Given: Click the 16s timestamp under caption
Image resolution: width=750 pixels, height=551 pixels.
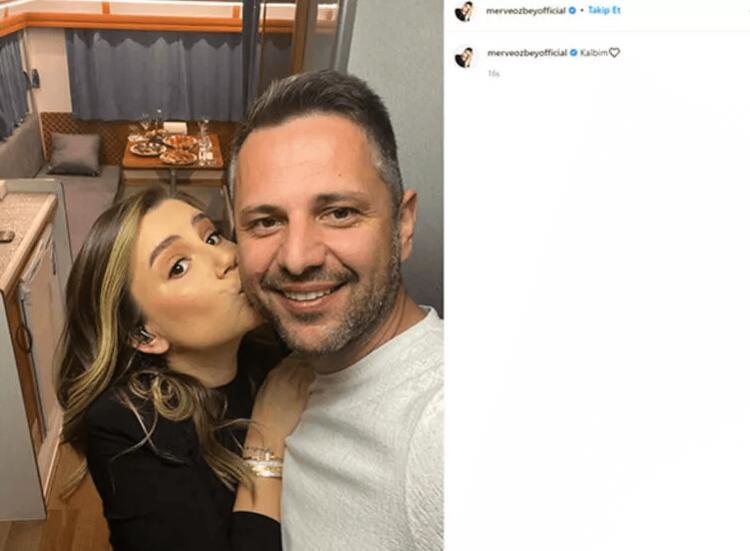Looking at the screenshot, I should click(493, 74).
